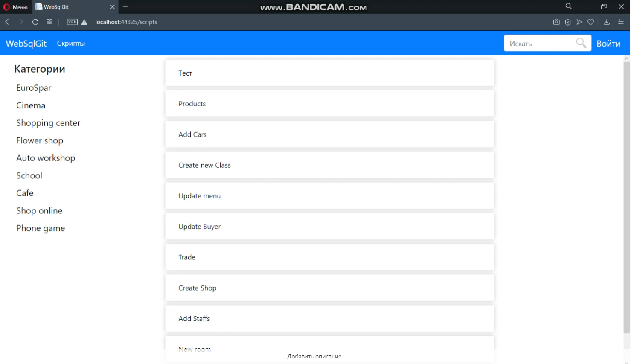Open the Speed Dial start page
The image size is (631, 364).
click(49, 22)
